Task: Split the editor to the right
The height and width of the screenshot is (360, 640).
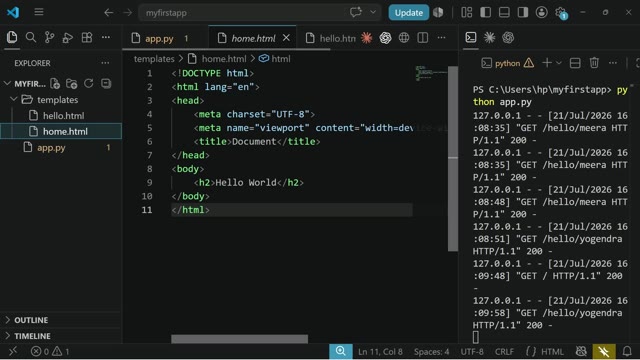Action: (x=422, y=38)
